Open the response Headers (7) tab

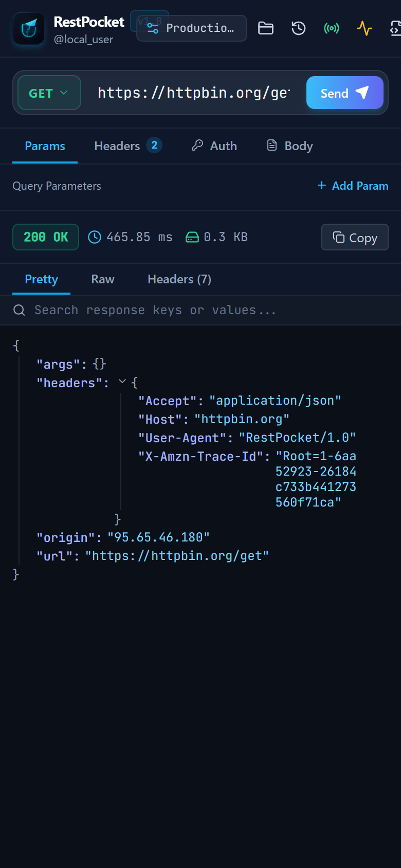179,279
